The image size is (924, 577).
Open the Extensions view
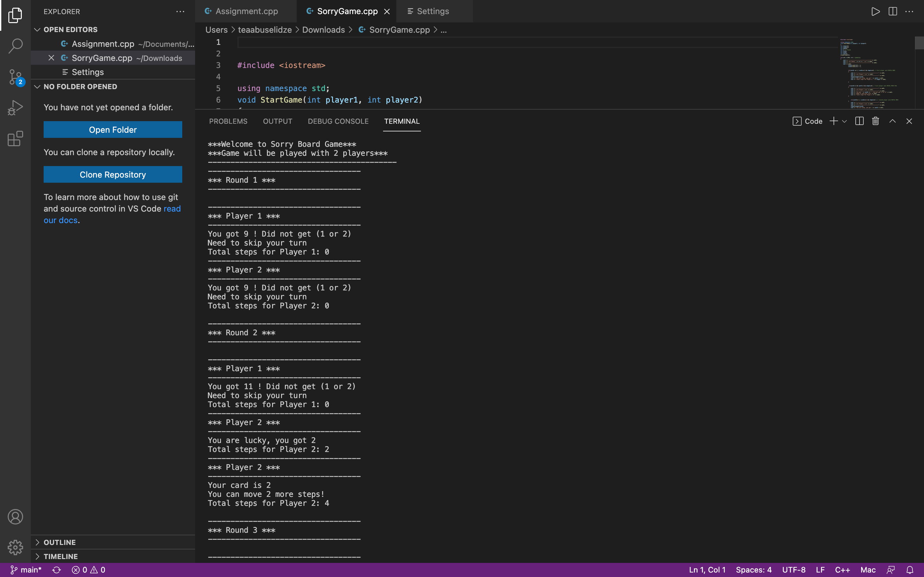(15, 138)
